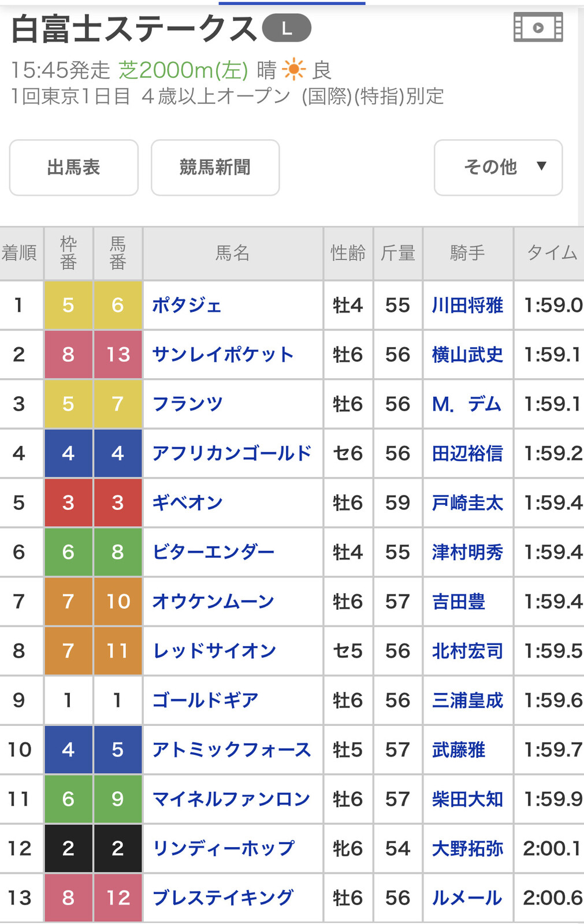Image resolution: width=584 pixels, height=924 pixels.
Task: Select jockey M. デム link
Action: click(466, 404)
